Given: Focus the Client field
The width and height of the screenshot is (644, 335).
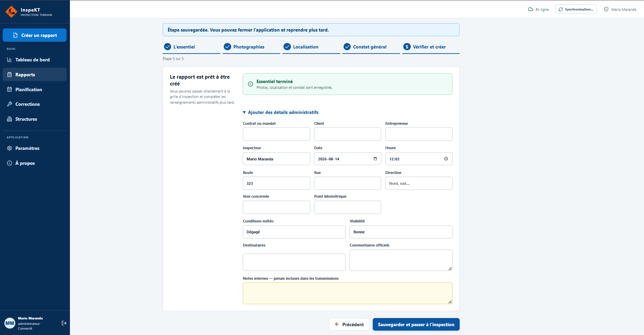Looking at the screenshot, I should (x=348, y=134).
